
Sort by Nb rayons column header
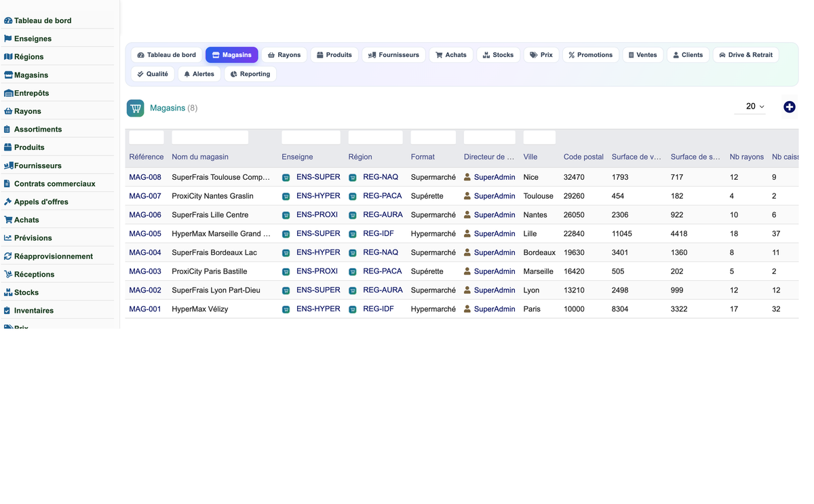(747, 157)
